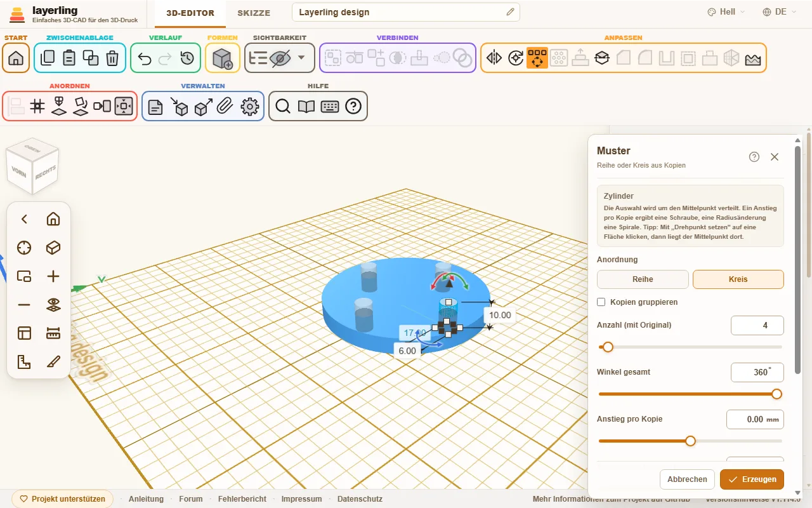Toggle the Kopien gruppieren checkbox
This screenshot has height=508, width=812.
[x=601, y=302]
